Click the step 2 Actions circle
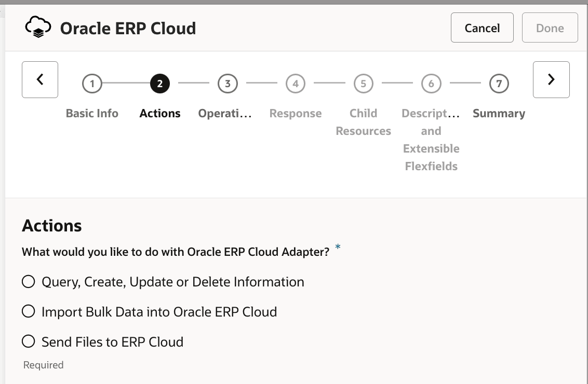 coord(159,83)
